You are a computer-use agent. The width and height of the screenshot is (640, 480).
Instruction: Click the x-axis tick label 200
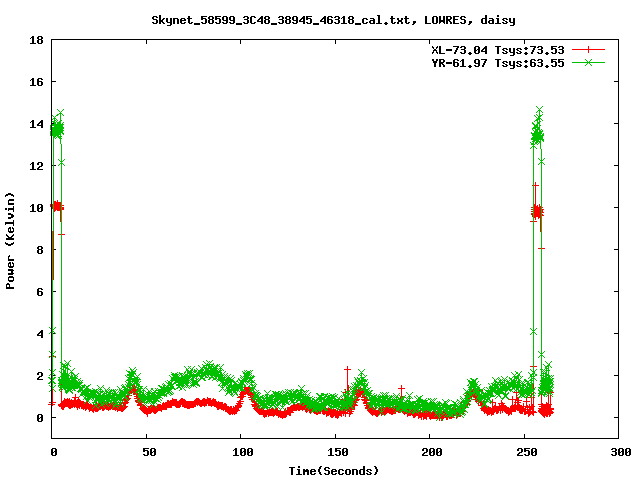point(432,452)
